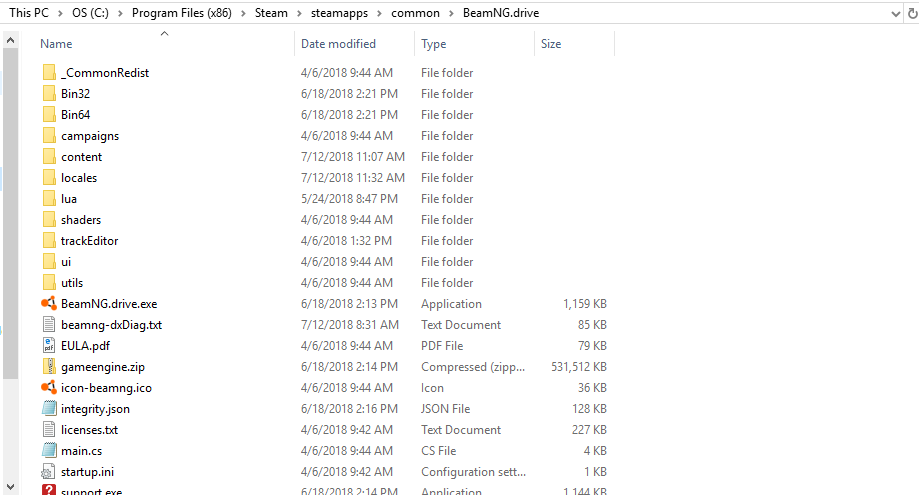Expand the chevron after Program Files (x86)
The image size is (919, 500).
[243, 13]
